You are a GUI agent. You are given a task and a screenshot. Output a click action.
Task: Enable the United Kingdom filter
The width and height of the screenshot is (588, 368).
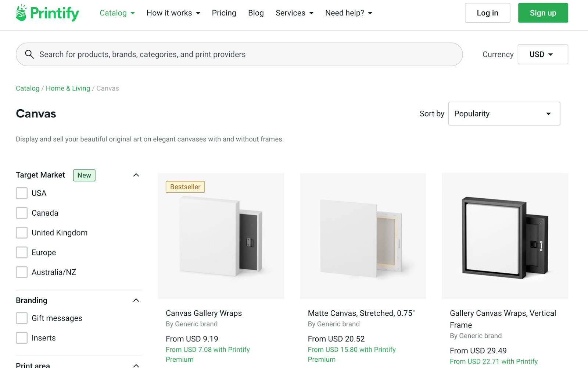[x=21, y=233]
